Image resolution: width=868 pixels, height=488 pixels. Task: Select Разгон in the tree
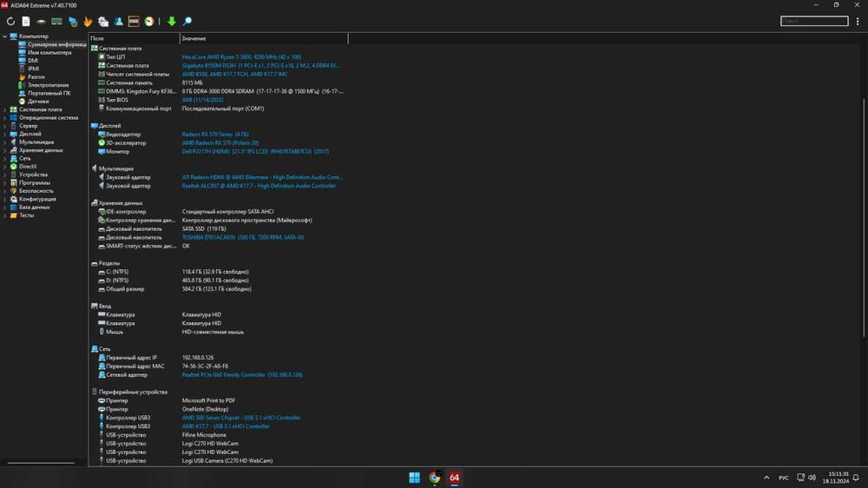36,77
